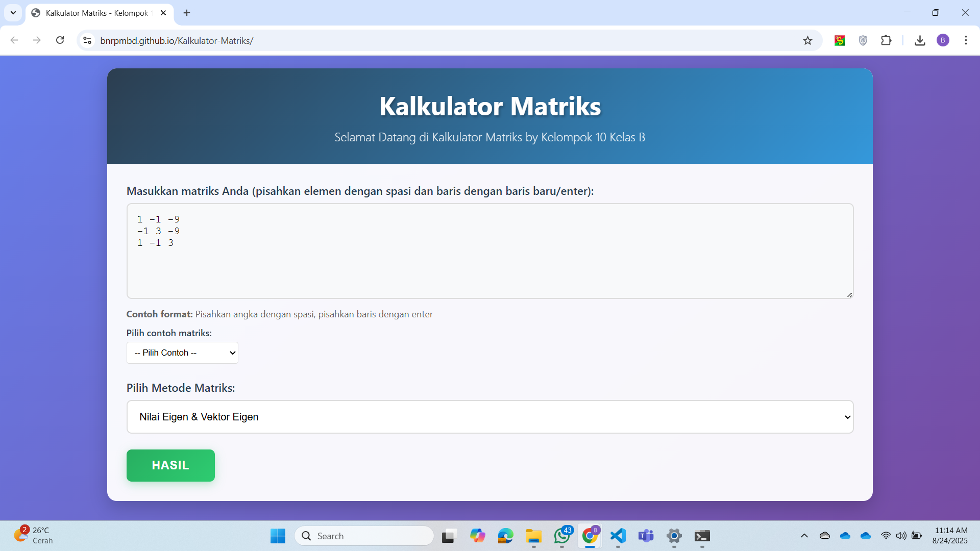Screen dimensions: 980x551
Task: Open the Terminal app from the taskbar
Action: click(x=702, y=536)
